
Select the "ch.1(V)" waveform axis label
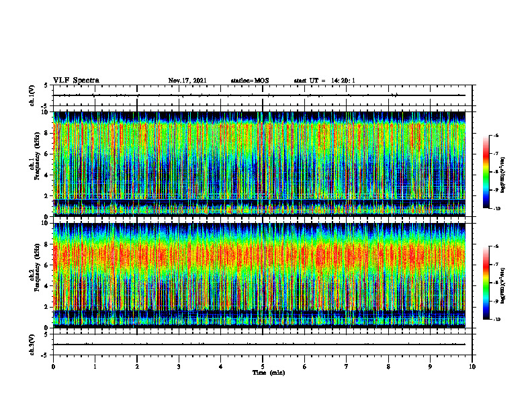click(32, 95)
